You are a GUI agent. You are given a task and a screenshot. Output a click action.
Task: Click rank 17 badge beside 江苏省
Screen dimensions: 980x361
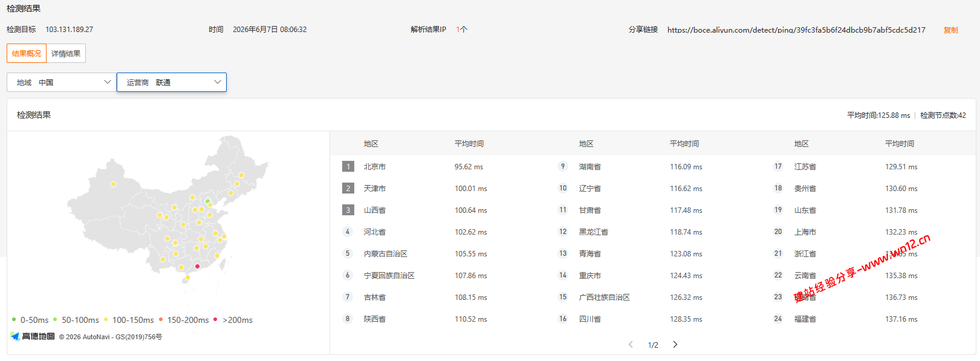pyautogui.click(x=778, y=166)
